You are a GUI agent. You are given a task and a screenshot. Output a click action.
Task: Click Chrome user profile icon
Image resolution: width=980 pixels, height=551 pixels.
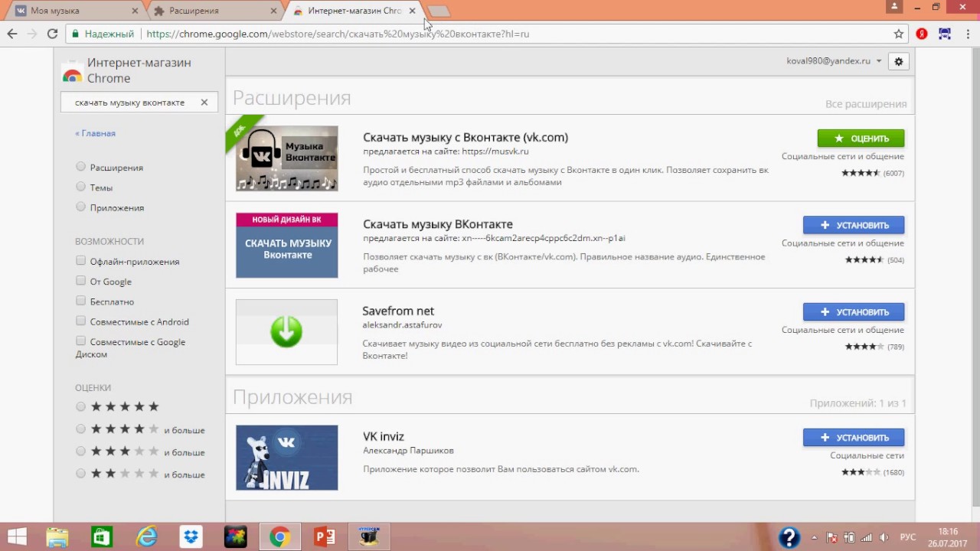[893, 6]
